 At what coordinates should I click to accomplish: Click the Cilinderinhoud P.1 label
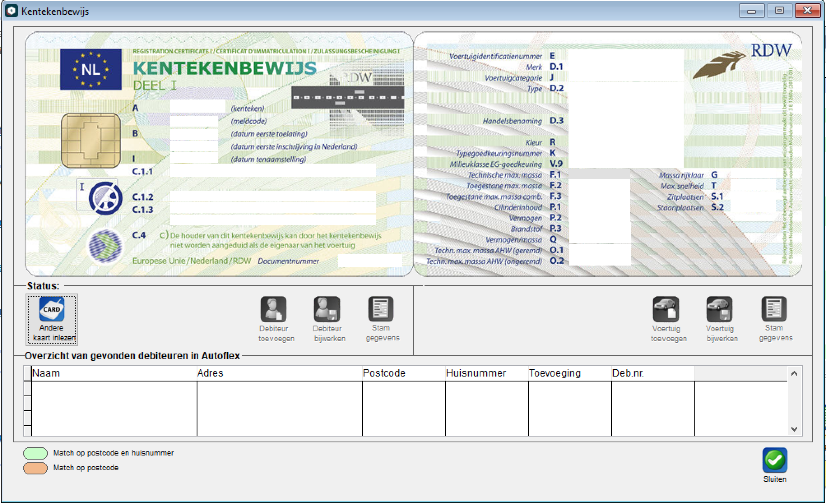coord(528,207)
